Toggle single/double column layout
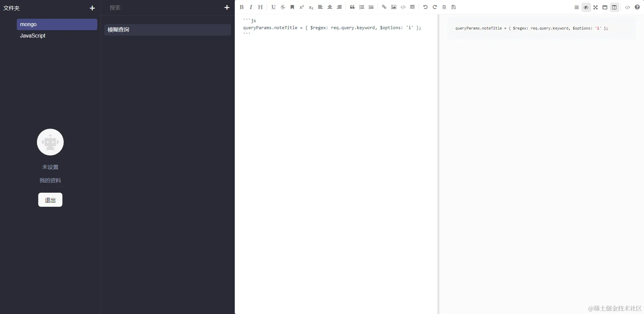 [x=614, y=7]
